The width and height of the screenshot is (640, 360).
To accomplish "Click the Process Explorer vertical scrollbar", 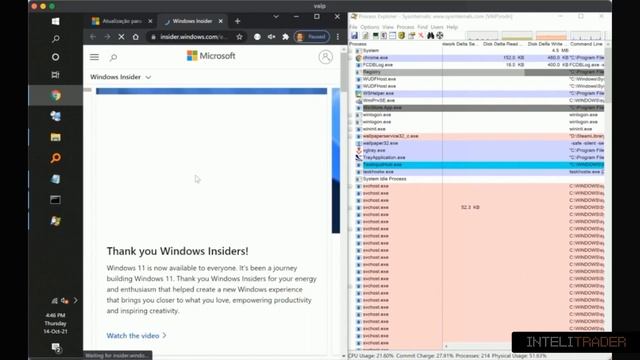I will click(x=608, y=76).
